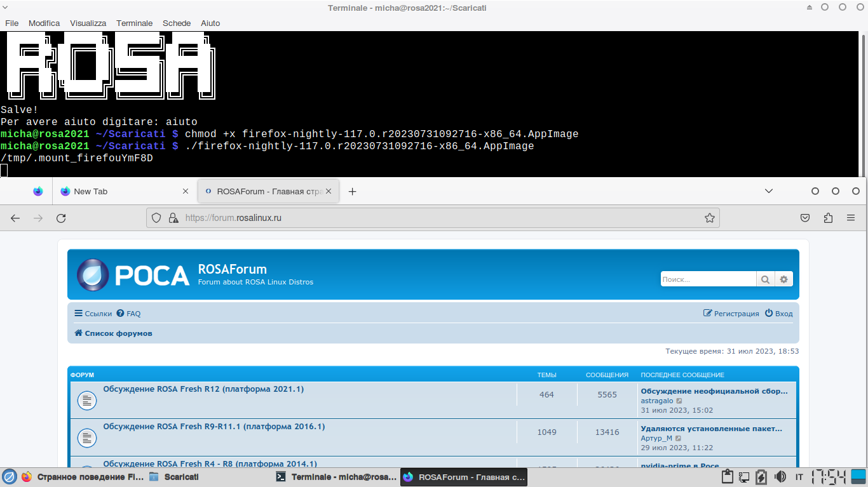
Task: Submit forum search with magnifier icon
Action: (765, 279)
